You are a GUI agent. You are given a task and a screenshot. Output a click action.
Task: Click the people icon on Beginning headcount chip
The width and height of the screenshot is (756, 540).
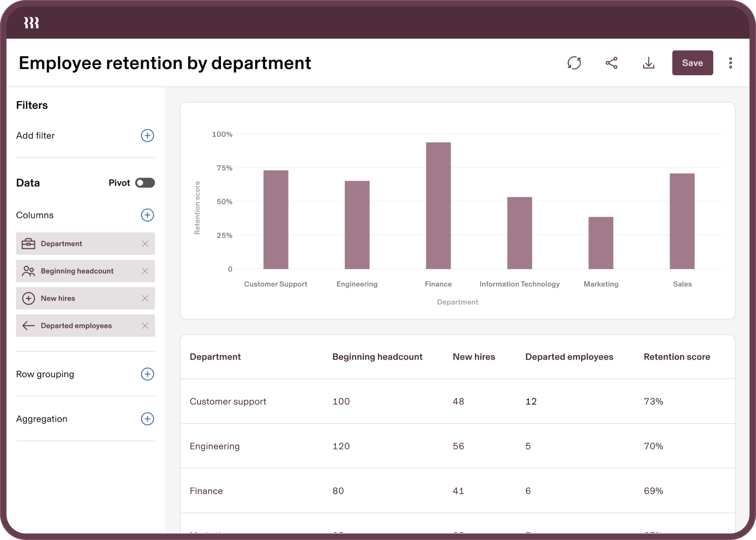click(29, 271)
